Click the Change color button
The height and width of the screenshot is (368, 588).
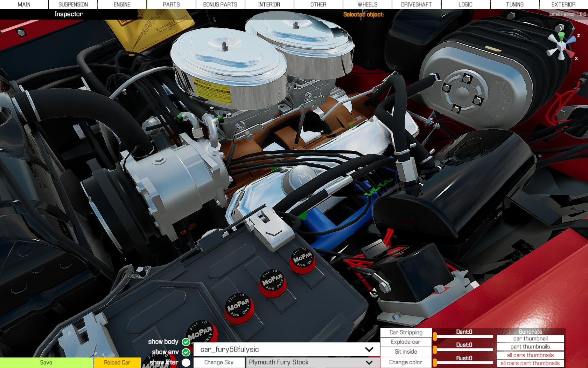click(406, 362)
